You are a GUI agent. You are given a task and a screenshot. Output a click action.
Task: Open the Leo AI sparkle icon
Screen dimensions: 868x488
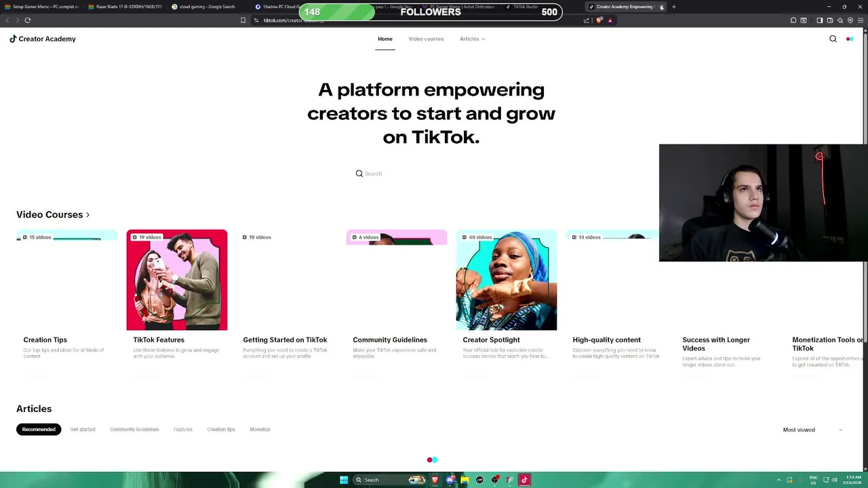point(840,20)
